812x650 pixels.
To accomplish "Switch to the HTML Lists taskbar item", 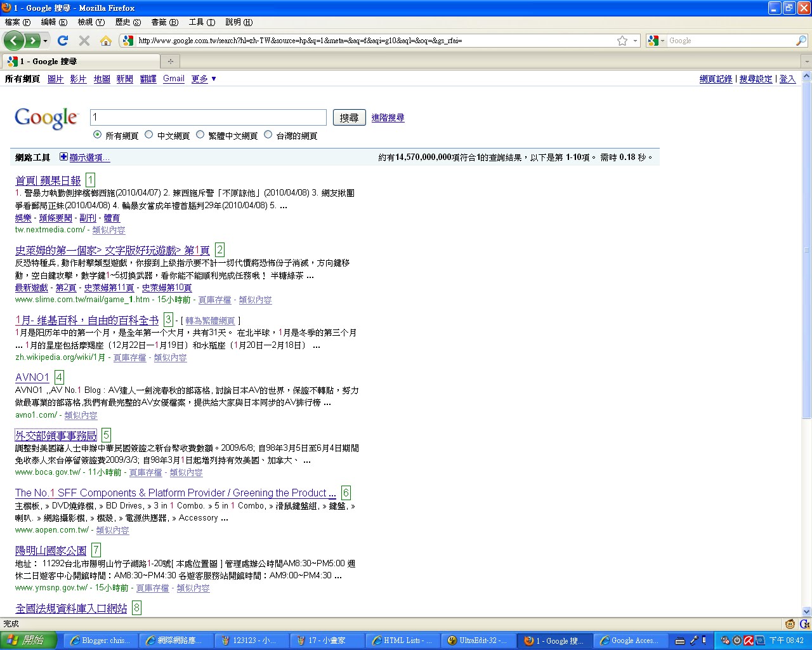I will point(402,640).
